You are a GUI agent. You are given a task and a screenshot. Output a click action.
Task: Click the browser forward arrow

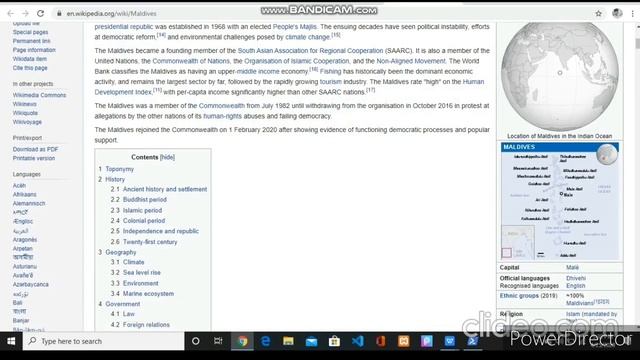tap(25, 13)
